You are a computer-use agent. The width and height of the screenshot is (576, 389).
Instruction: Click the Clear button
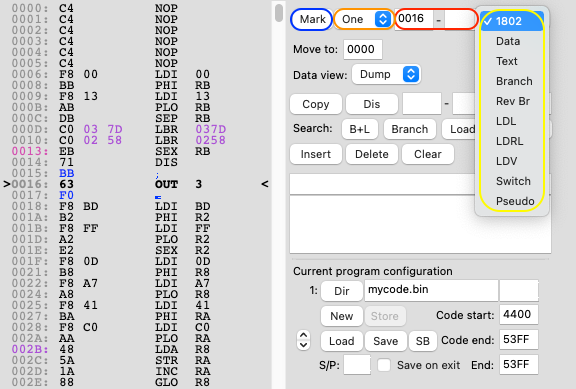pyautogui.click(x=428, y=154)
